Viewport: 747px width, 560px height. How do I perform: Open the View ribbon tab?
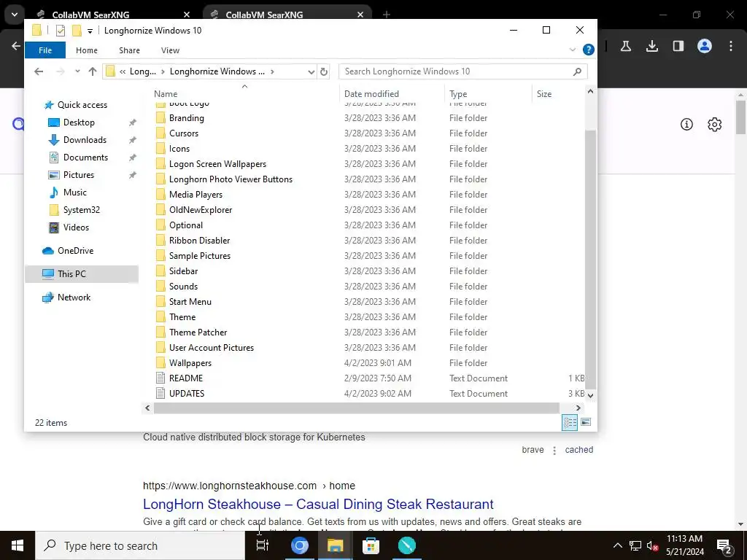170,50
